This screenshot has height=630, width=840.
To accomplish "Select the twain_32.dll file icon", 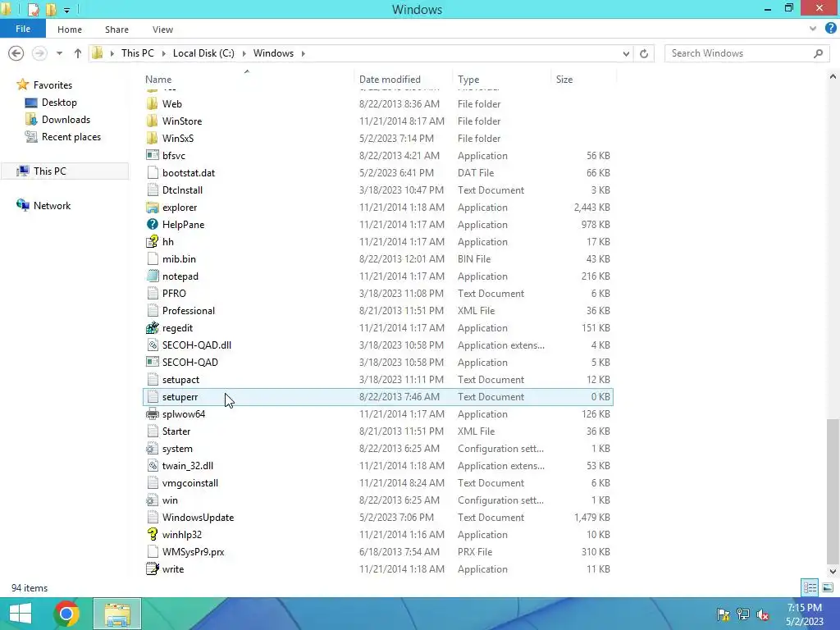I will [x=152, y=466].
